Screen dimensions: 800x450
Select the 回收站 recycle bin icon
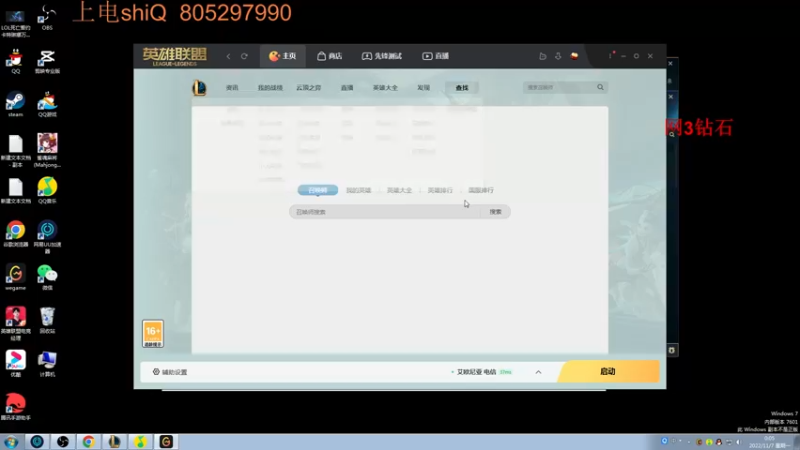pos(47,320)
